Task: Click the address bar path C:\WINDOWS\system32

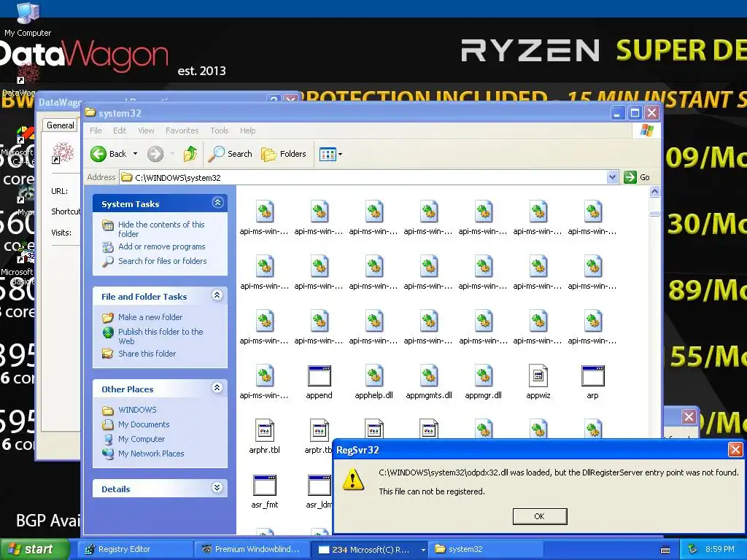Action: coord(178,178)
